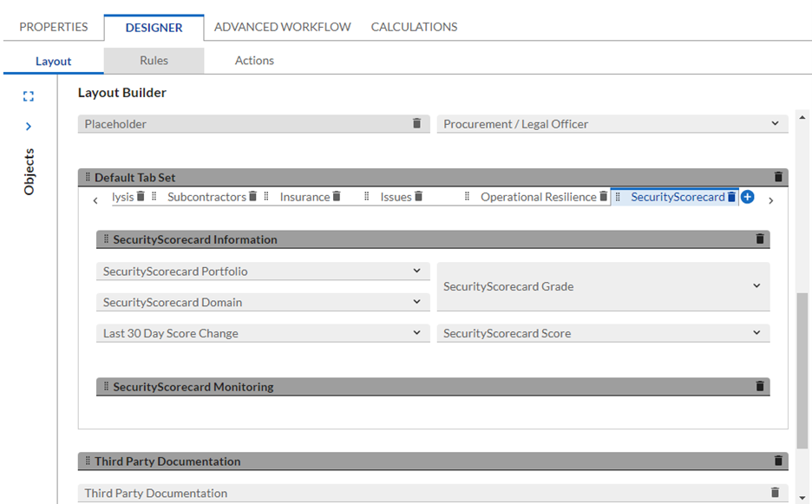
Task: Delete the Issues tab
Action: pos(418,196)
